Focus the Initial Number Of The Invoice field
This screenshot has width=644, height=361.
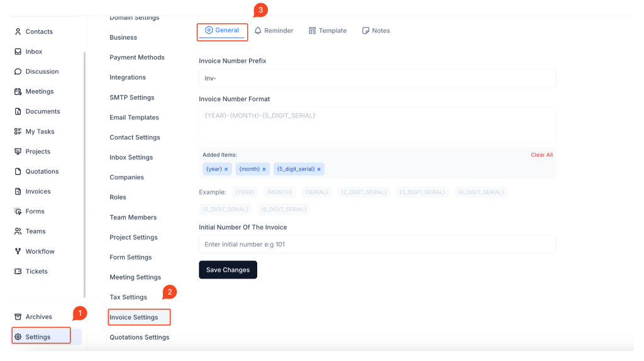(x=377, y=244)
